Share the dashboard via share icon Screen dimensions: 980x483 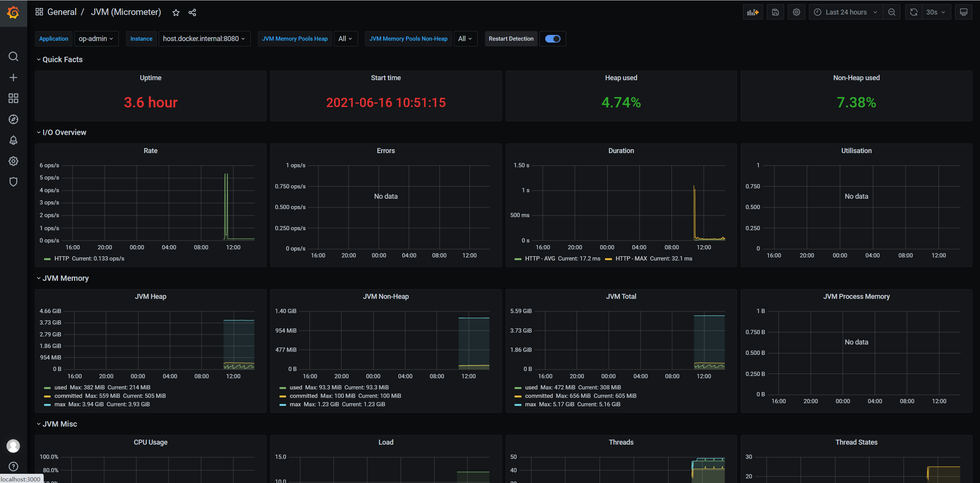coord(192,12)
